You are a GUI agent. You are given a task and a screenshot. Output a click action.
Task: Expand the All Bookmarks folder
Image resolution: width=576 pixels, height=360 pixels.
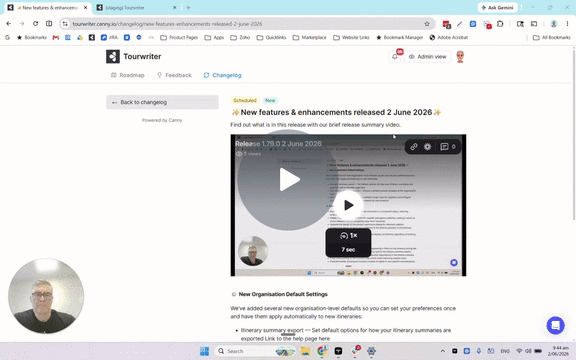(x=551, y=37)
